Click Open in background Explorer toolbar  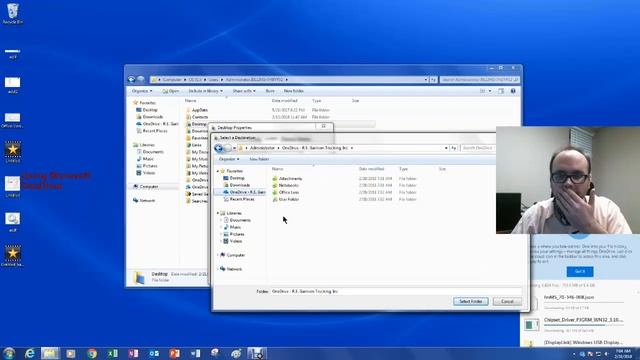pyautogui.click(x=171, y=91)
